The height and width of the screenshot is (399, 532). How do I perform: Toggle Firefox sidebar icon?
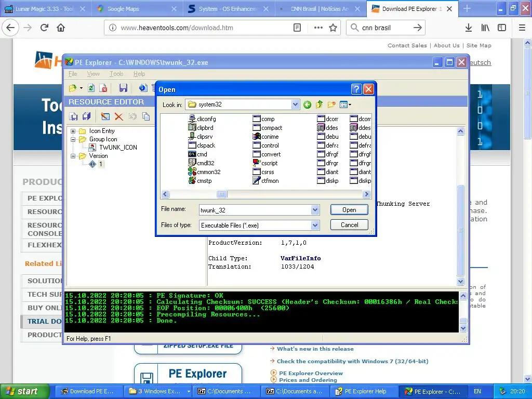click(501, 28)
